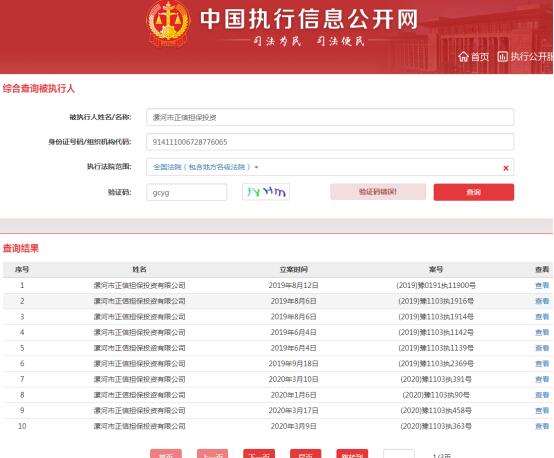Viewport: 554px width, 458px height.
Task: Click the page number input box
Action: click(x=399, y=454)
